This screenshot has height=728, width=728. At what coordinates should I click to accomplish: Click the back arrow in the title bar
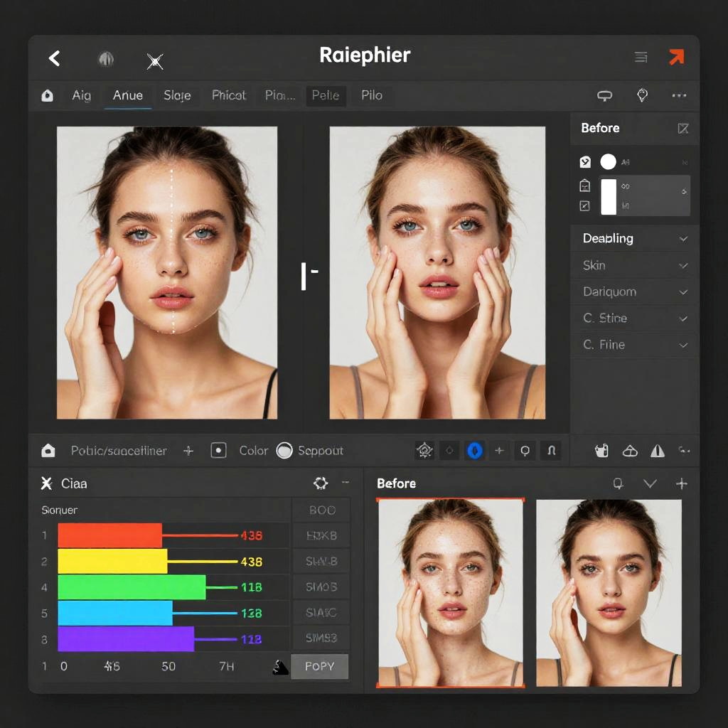pos(54,58)
